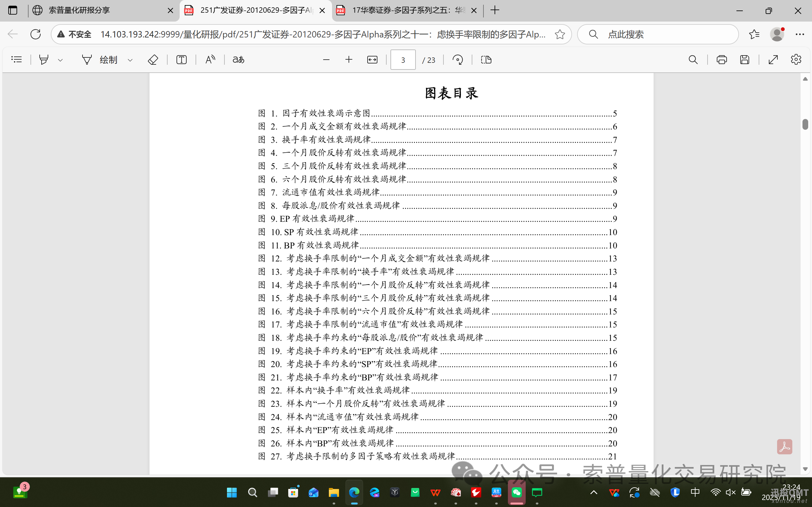Zoom in on the PDF
This screenshot has width=812, height=507.
[x=349, y=59]
